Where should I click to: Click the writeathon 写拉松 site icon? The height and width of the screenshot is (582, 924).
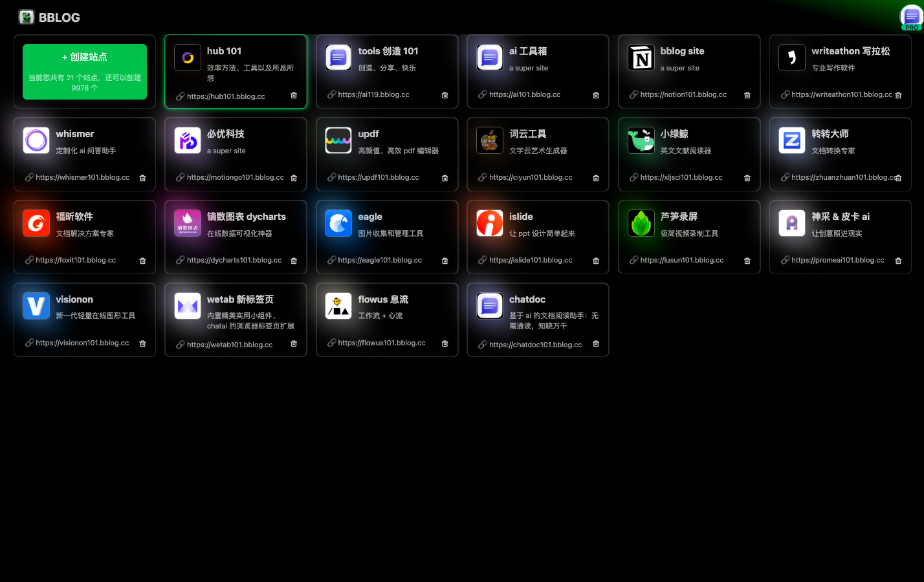[x=792, y=58]
